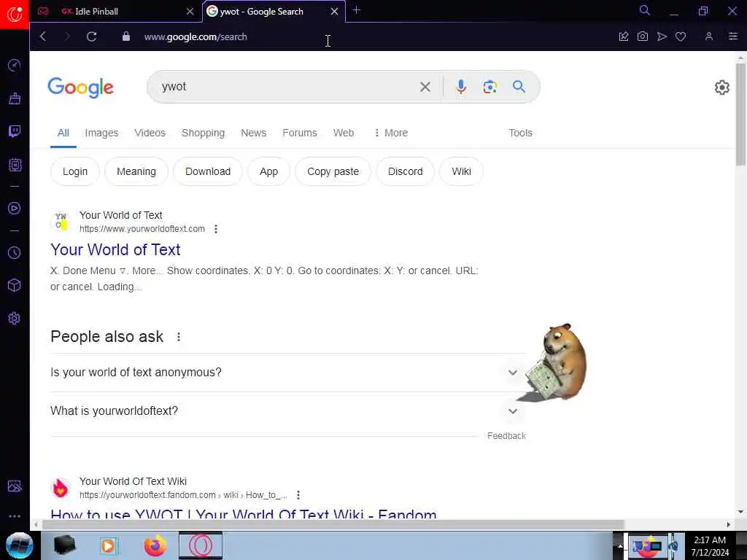Select the Images search tab
The height and width of the screenshot is (560, 747).
coord(101,133)
